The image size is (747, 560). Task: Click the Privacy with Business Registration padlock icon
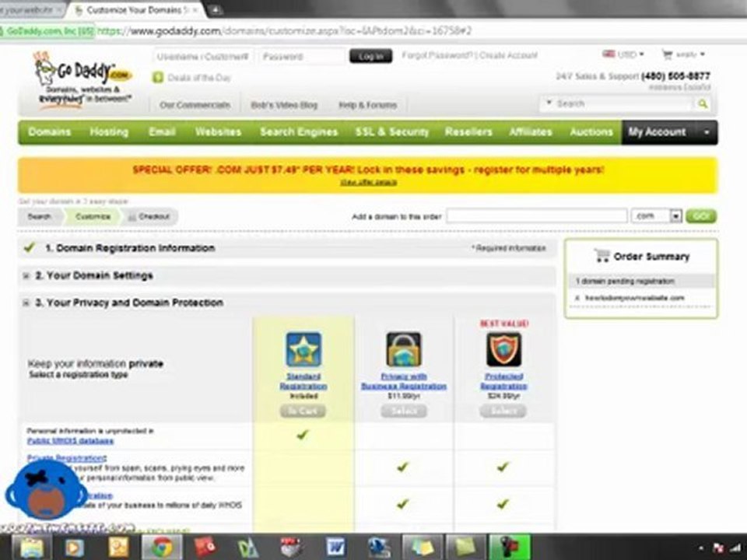[404, 349]
